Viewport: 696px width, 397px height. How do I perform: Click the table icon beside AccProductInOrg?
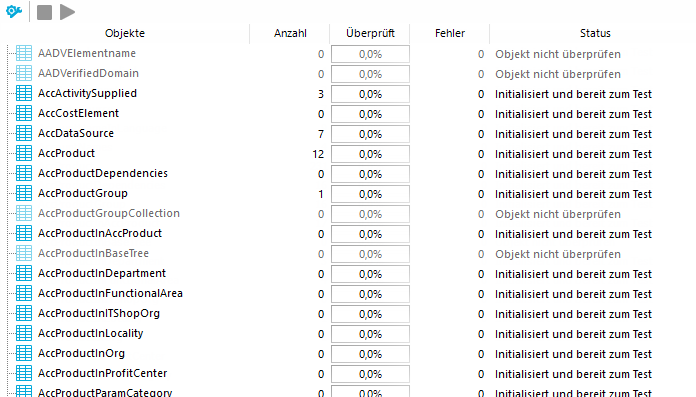24,353
